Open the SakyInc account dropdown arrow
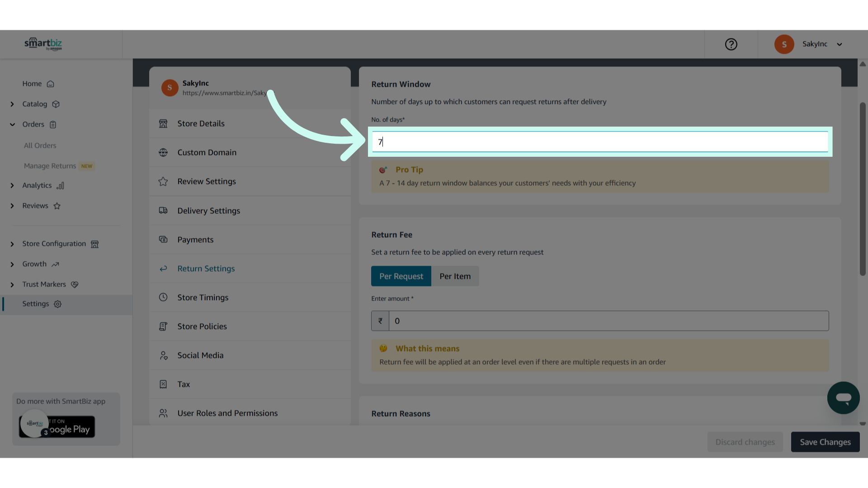 (840, 44)
